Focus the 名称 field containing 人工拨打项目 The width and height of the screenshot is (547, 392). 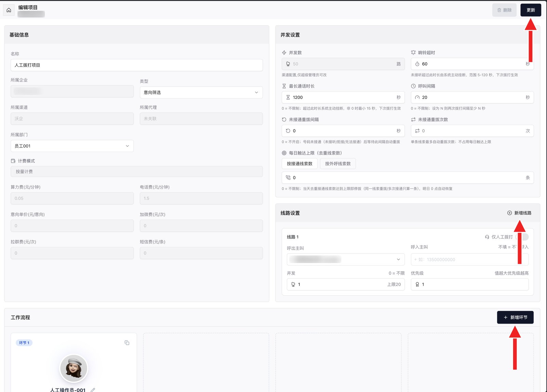pyautogui.click(x=136, y=65)
